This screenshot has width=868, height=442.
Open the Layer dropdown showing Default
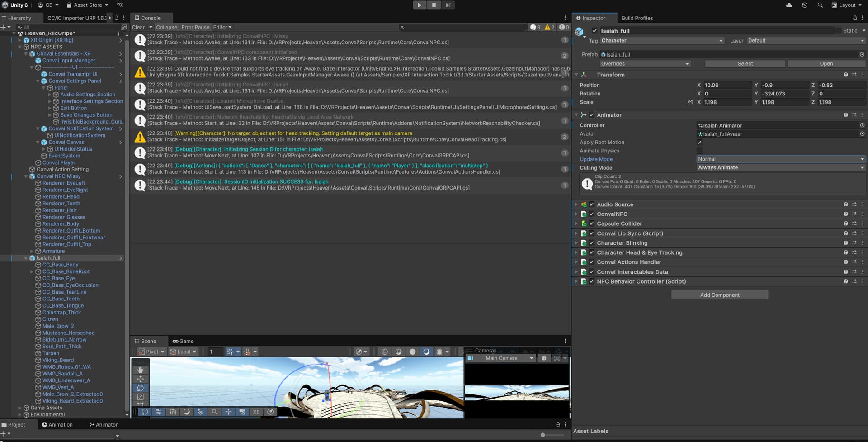coord(806,41)
